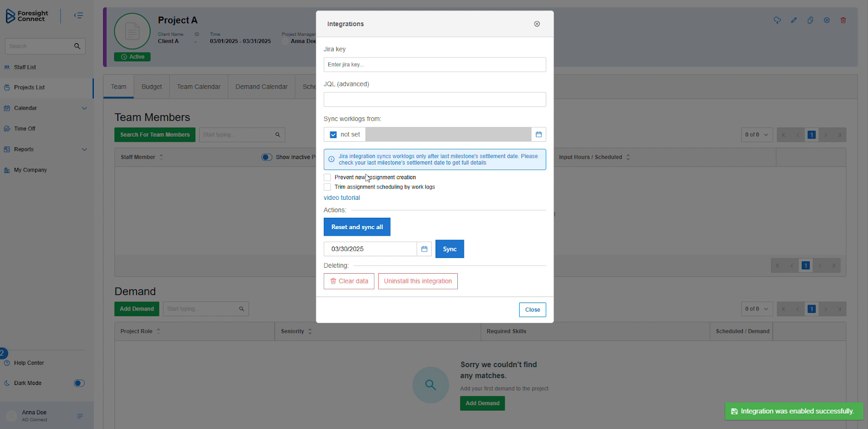Switch to Budget tab
Screen dimensions: 868x429
tap(151, 87)
